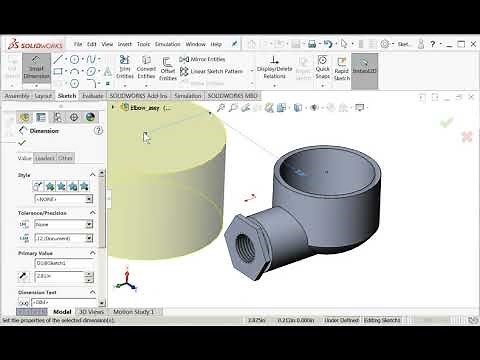Click the Convert Entities tool
Screen dimensions: 480x360
(146, 68)
